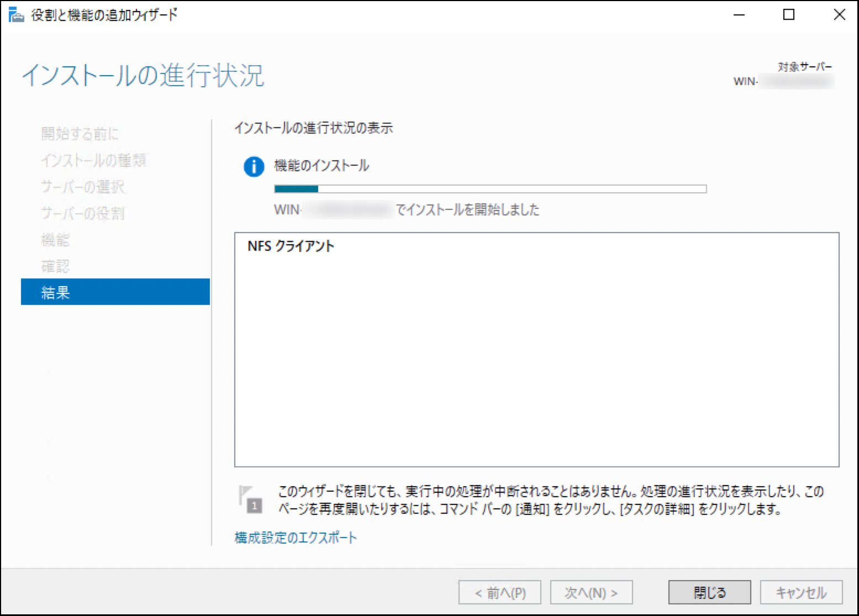Select the 機能 step in sidebar

tap(55, 240)
